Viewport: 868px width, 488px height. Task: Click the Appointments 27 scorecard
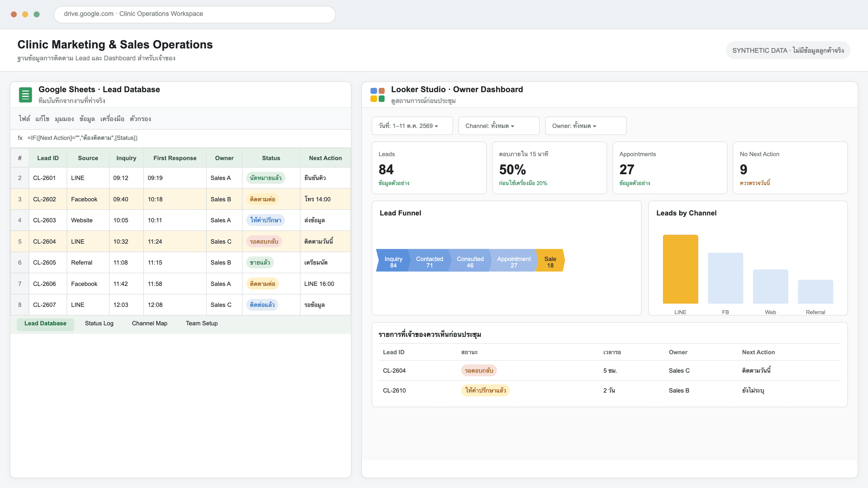[670, 168]
